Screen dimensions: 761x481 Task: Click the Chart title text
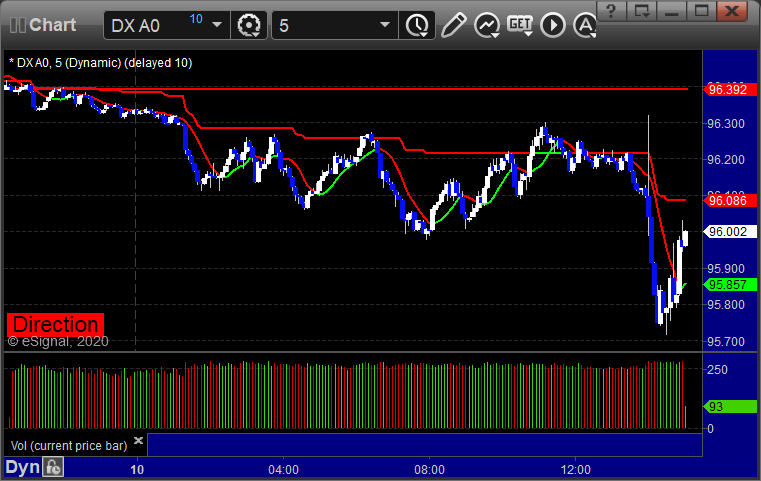(52, 25)
